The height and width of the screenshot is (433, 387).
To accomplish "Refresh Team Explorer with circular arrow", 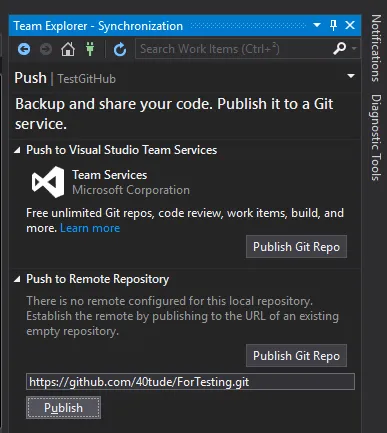I will point(120,50).
